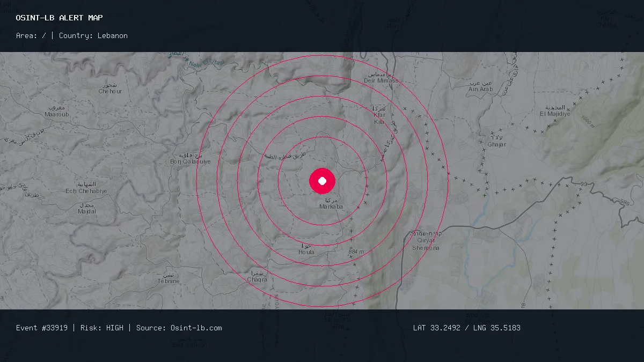
Task: Click the Tebnine town label
Action: 169,278
